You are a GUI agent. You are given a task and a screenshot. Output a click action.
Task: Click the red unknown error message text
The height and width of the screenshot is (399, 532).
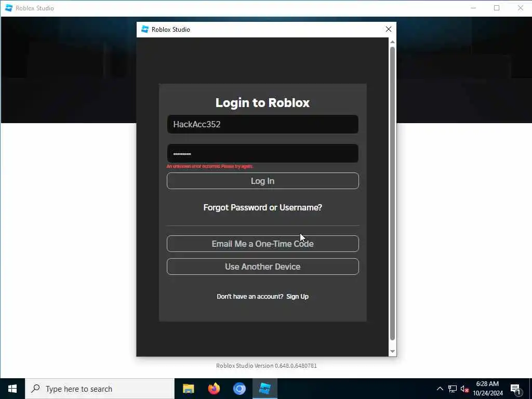(x=210, y=166)
